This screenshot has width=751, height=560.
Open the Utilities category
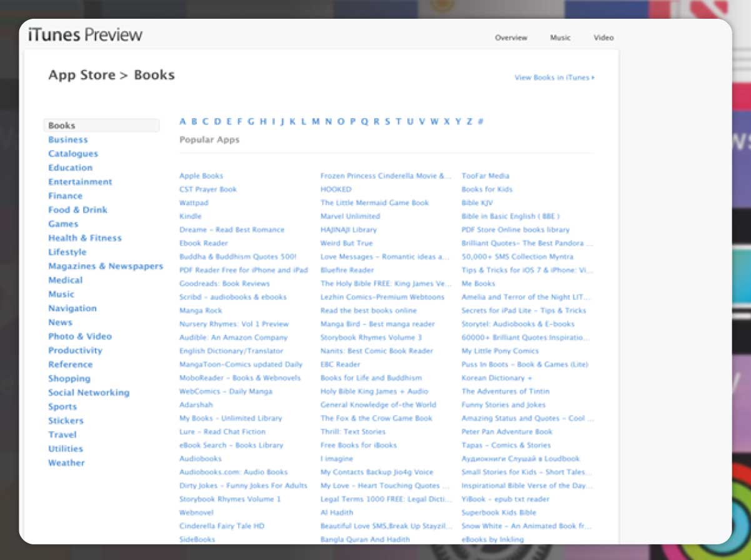(x=66, y=449)
